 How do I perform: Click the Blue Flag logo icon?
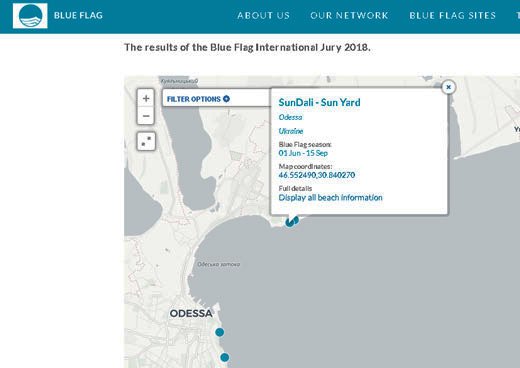pyautogui.click(x=30, y=16)
